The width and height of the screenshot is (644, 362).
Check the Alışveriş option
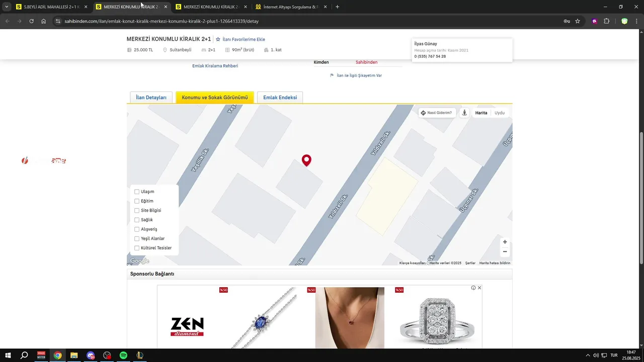tap(137, 229)
